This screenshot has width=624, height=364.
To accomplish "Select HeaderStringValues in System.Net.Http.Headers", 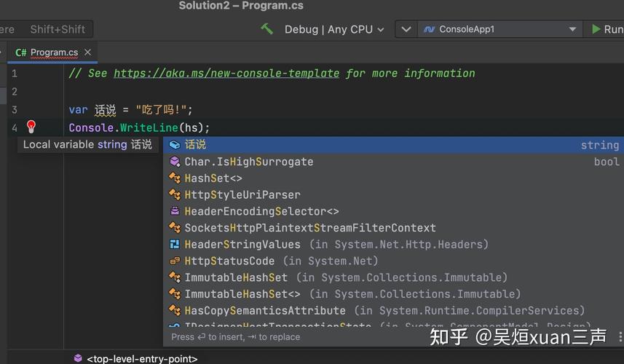I will [x=393, y=245].
